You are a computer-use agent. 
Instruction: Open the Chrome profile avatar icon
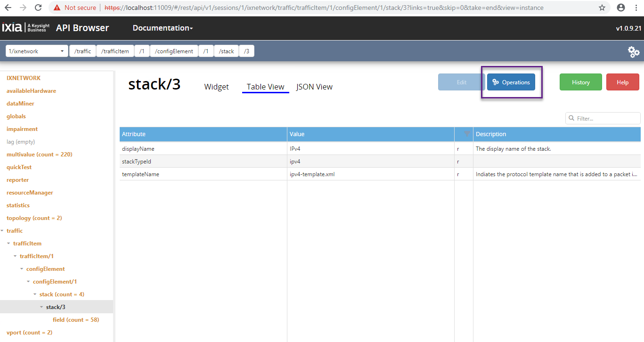[x=621, y=8]
